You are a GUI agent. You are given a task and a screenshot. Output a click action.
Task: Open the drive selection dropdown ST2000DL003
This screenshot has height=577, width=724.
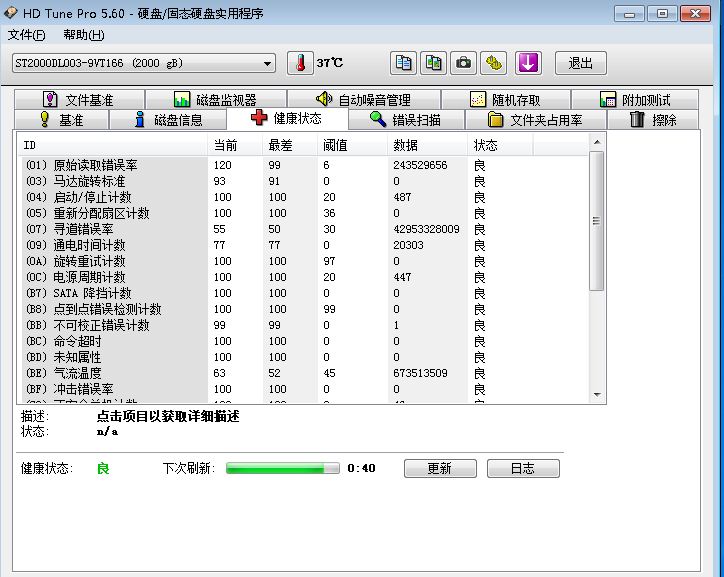coord(143,64)
